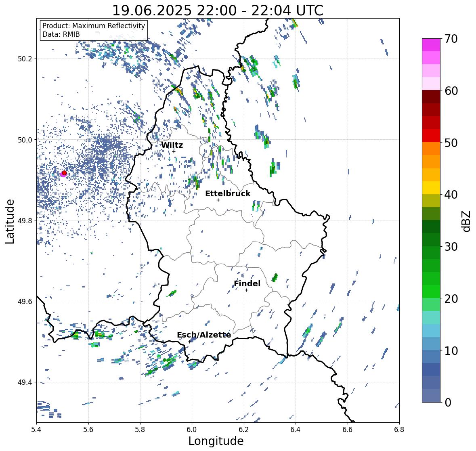Viewport: 476px width, 451px height.
Task: Click the 6.2 longitude tick label
Action: click(x=244, y=430)
